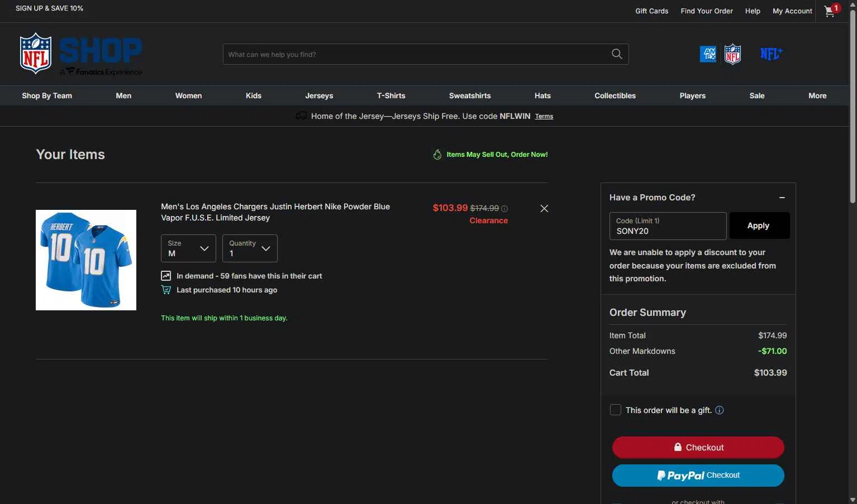This screenshot has width=857, height=504.
Task: Show gift order info icon
Action: [x=720, y=410]
